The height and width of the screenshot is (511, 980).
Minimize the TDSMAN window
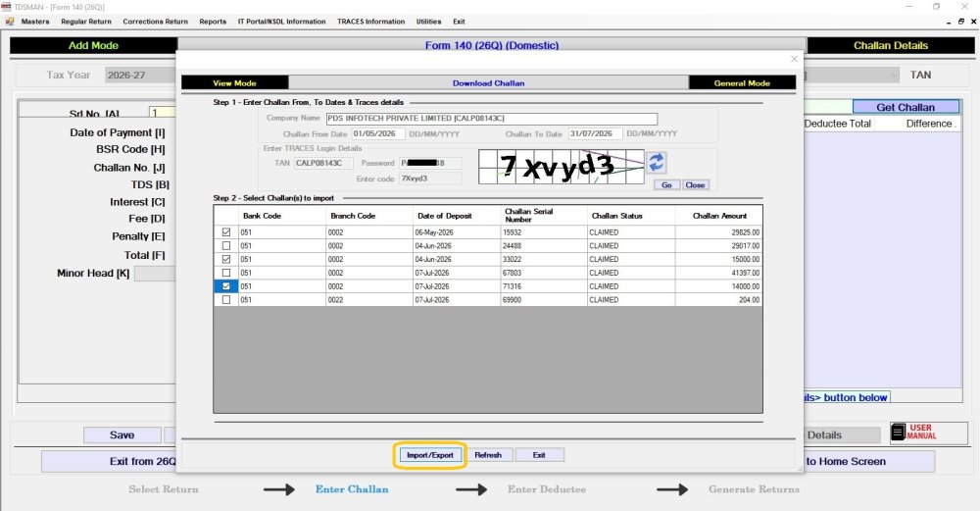click(908, 6)
